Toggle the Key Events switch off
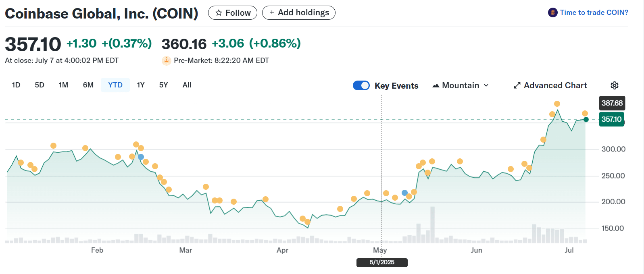The width and height of the screenshot is (644, 274). point(361,85)
